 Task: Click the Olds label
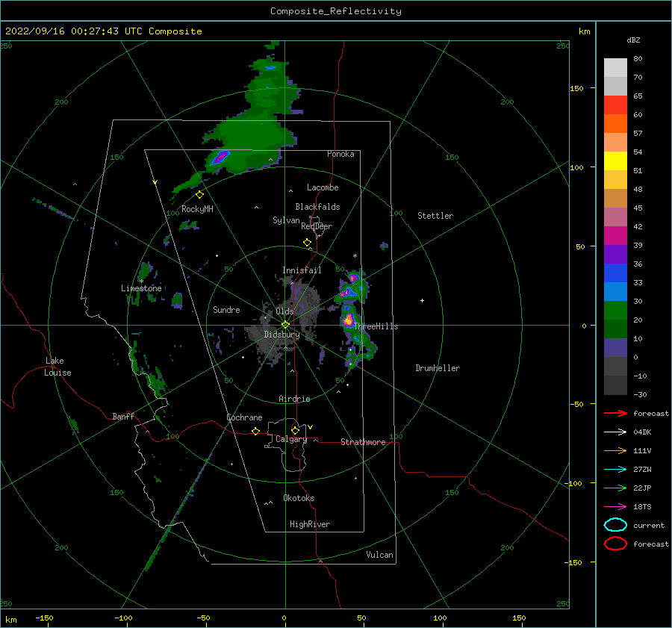pyautogui.click(x=284, y=311)
